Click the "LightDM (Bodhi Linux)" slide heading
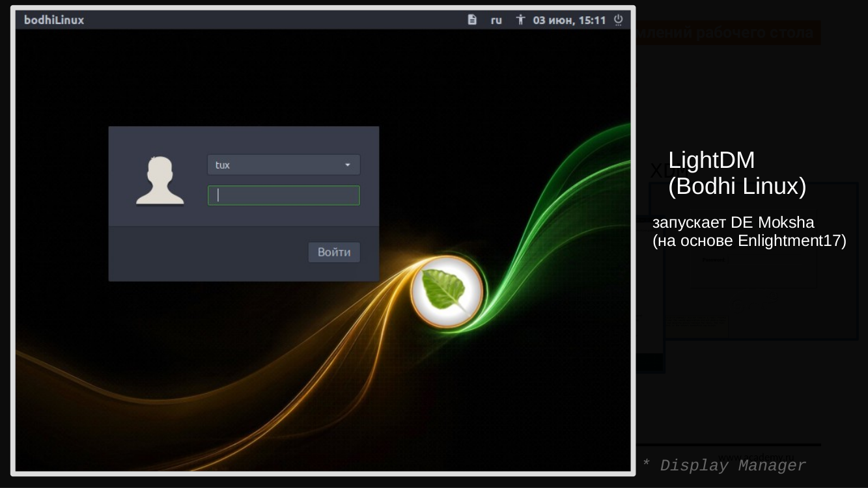The image size is (868, 488). click(x=736, y=173)
